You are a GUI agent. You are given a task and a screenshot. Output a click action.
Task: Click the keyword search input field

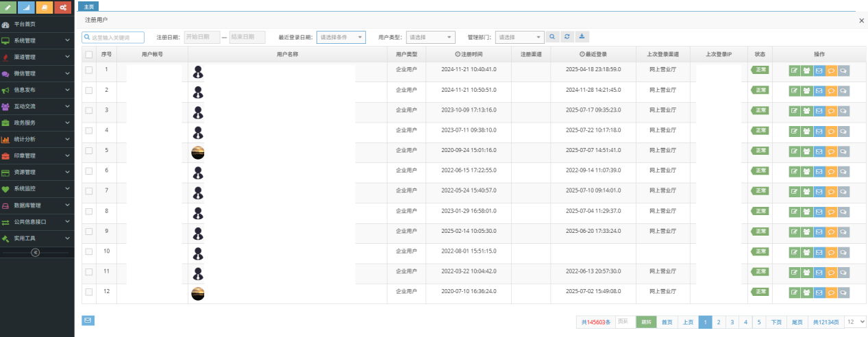(114, 38)
